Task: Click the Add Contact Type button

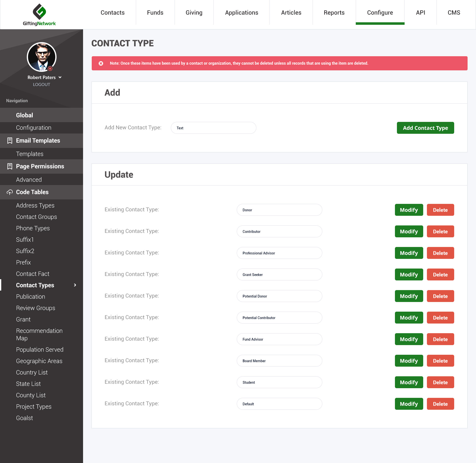Action: (x=425, y=128)
